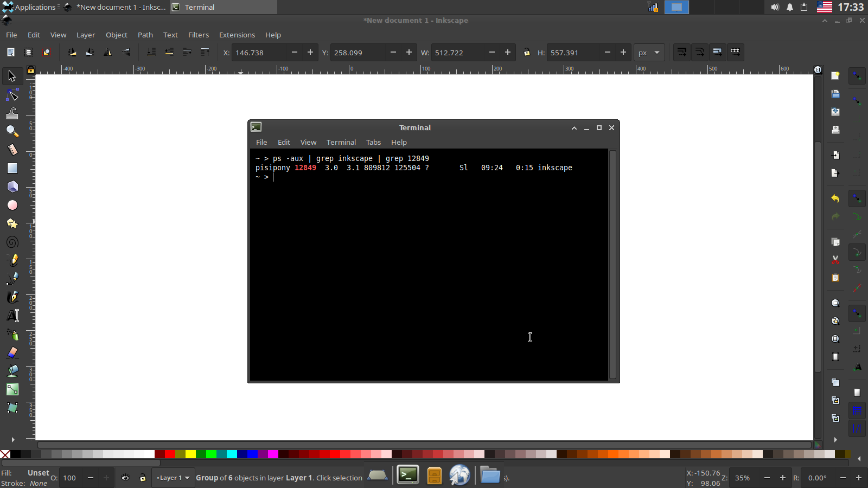The height and width of the screenshot is (488, 868).
Task: Select the Text tool in toolbox
Action: 12,316
